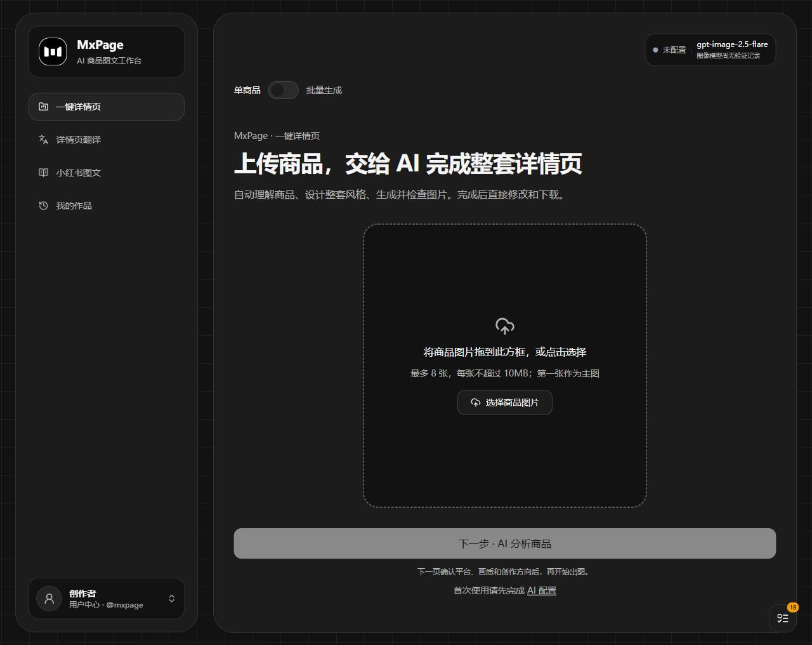The image size is (812, 645).
Task: Click the translate icon beside 详情页翻译
Action: 43,140
